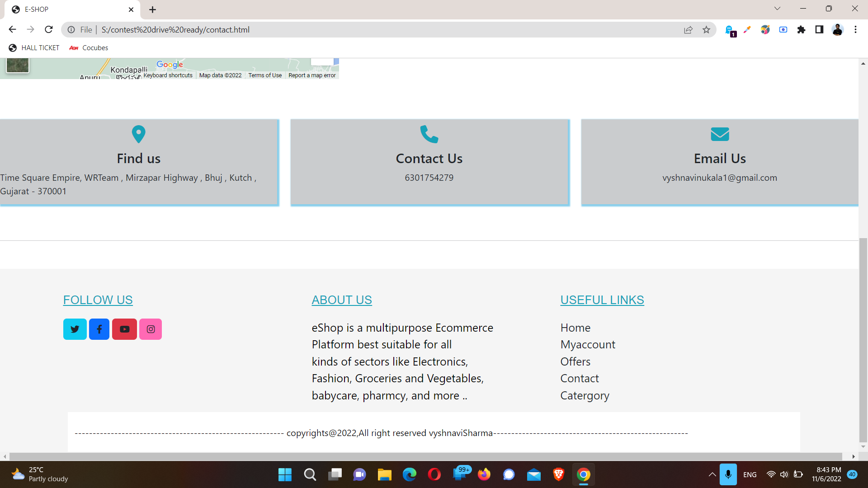Open the extensions puzzle icon
This screenshot has width=868, height=488.
coord(801,29)
